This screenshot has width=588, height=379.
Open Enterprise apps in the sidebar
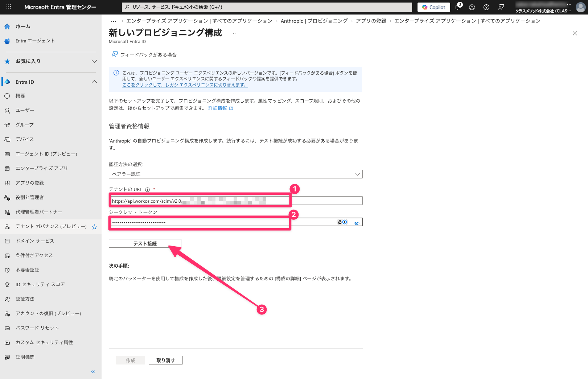(x=41, y=168)
